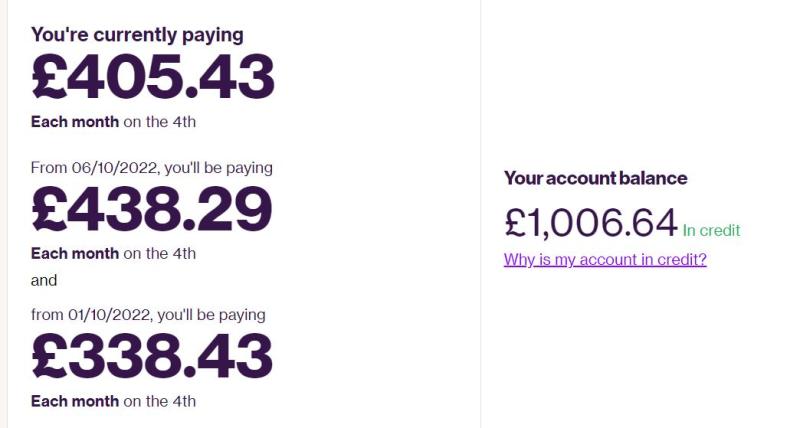Click 'from 01/10/2022, you'll be paying' text
This screenshot has height=428, width=800.
pyautogui.click(x=148, y=315)
